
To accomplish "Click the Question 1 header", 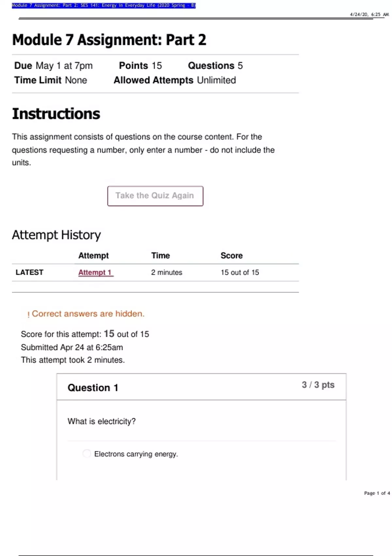I will point(93,388).
